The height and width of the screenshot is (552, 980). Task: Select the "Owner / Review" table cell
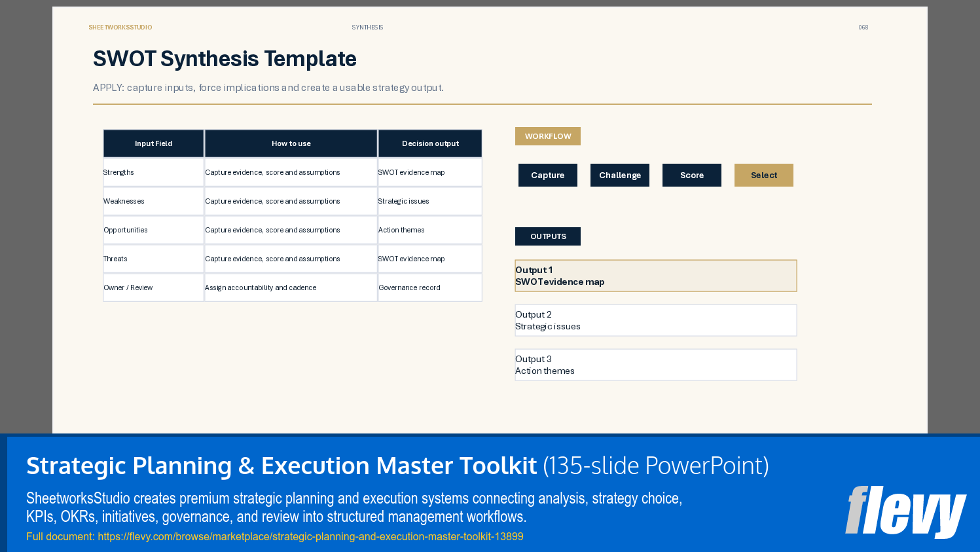click(154, 287)
